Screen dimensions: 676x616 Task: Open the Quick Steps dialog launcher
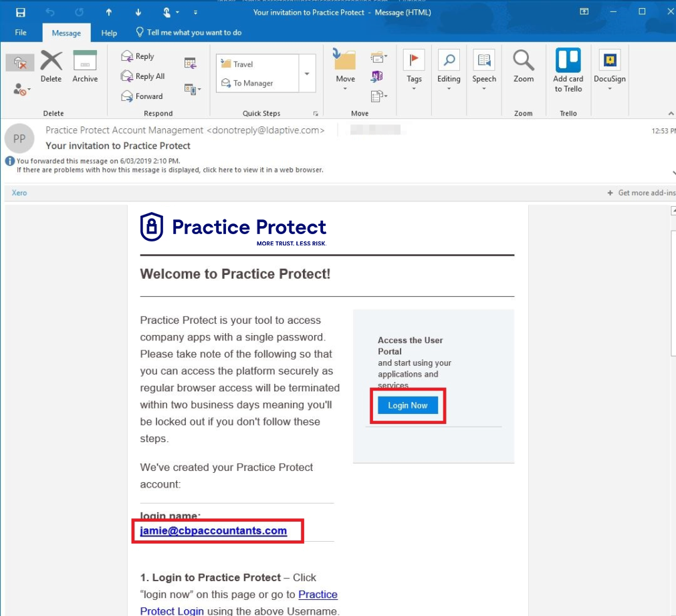click(316, 114)
